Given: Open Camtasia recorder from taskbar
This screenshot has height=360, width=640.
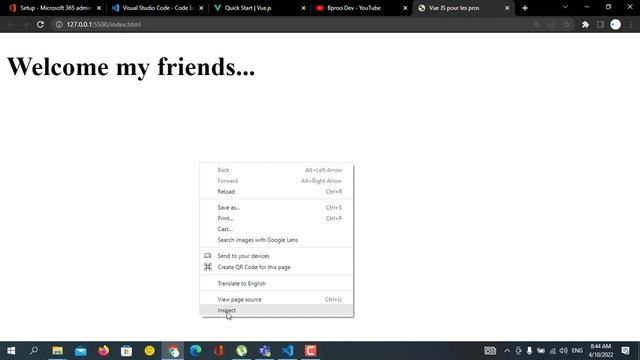Looking at the screenshot, I should pos(311,351).
